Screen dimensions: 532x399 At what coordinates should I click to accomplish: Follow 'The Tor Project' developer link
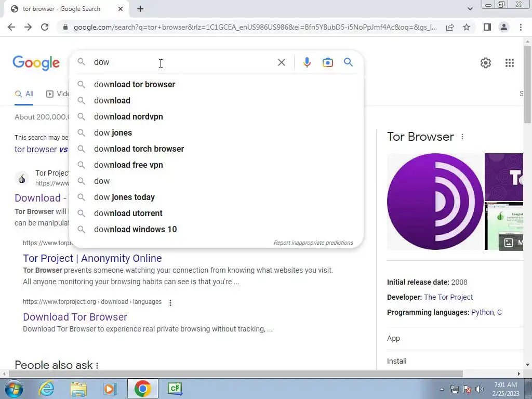[448, 297]
